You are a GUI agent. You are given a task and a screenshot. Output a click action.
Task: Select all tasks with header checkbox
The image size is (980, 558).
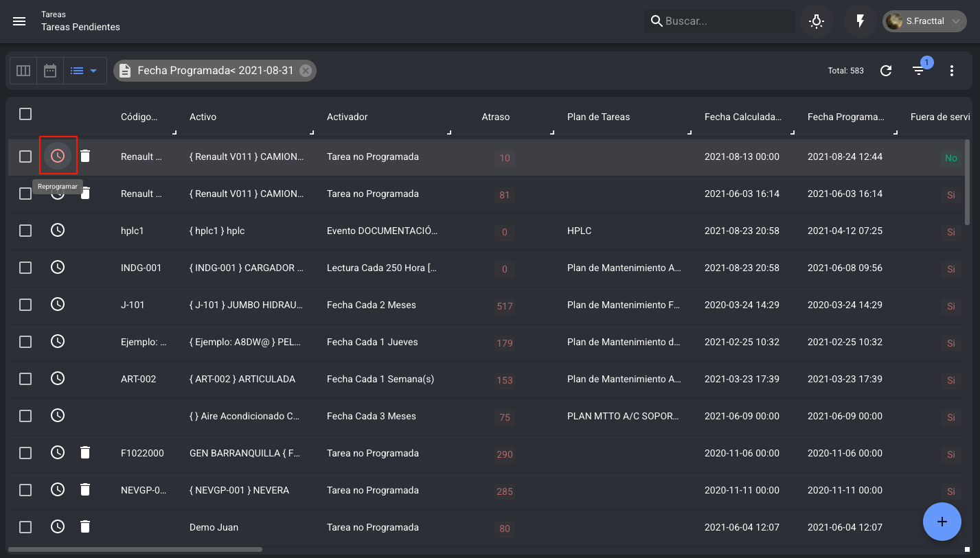[x=25, y=114]
